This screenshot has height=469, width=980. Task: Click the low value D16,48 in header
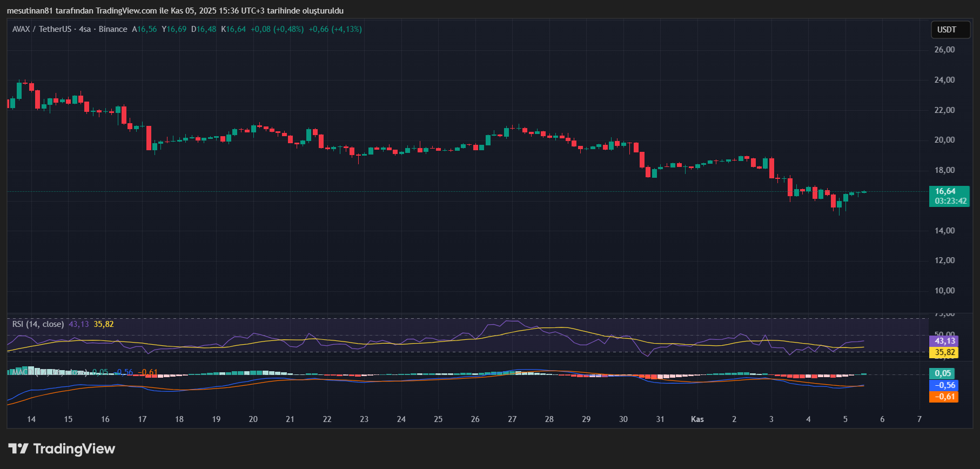tap(204, 29)
